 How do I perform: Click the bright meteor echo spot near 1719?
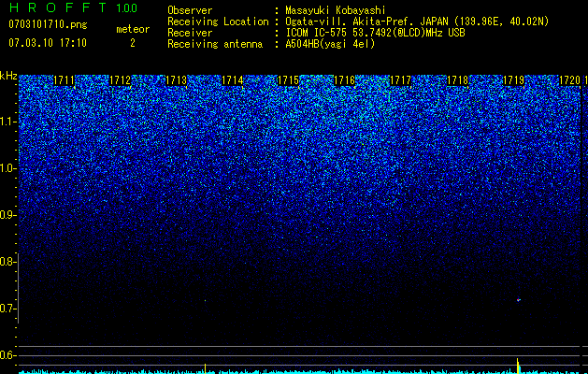pyautogui.click(x=519, y=300)
